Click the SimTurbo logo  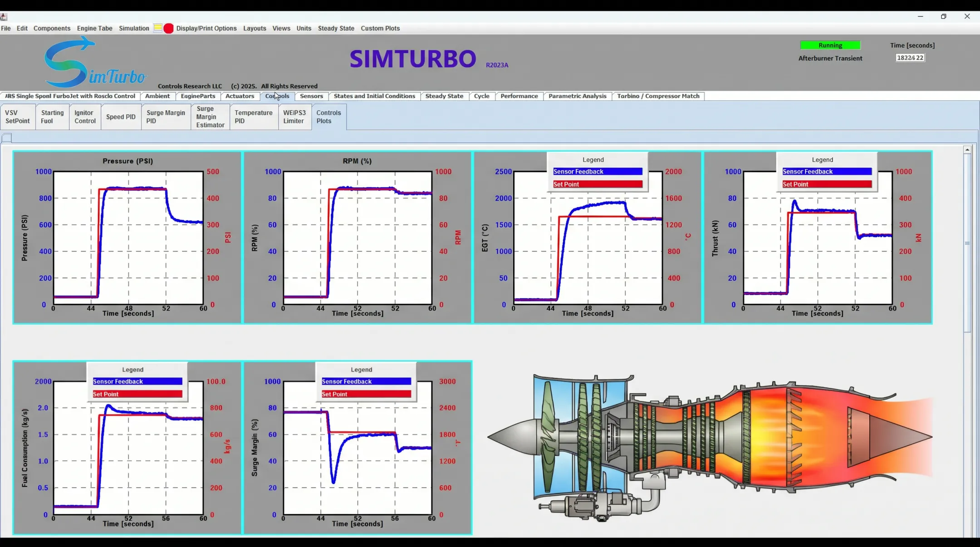pos(95,63)
